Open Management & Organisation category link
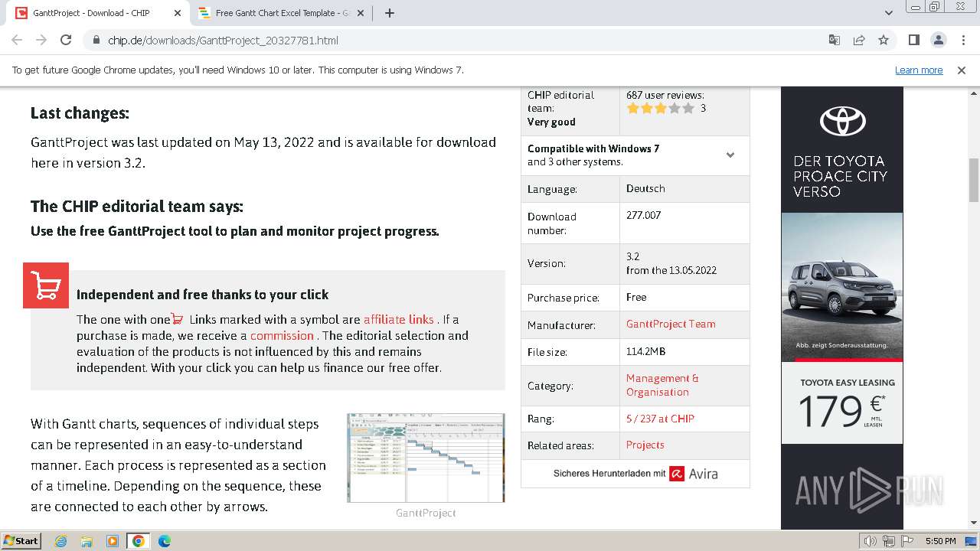 pos(662,385)
